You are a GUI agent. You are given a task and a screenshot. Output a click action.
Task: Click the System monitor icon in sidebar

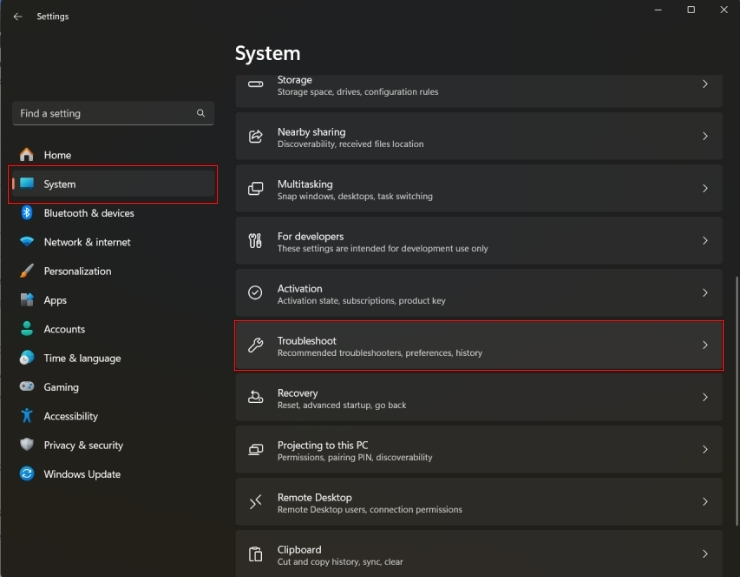coord(27,184)
